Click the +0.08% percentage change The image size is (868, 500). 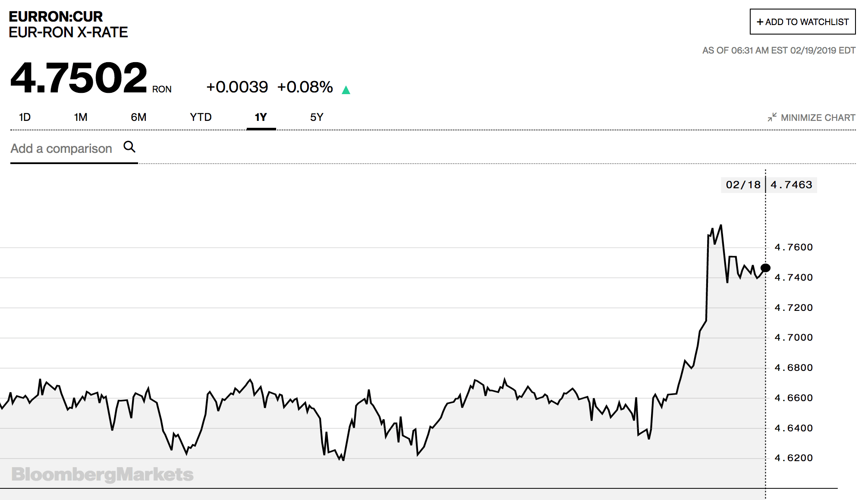(x=305, y=87)
